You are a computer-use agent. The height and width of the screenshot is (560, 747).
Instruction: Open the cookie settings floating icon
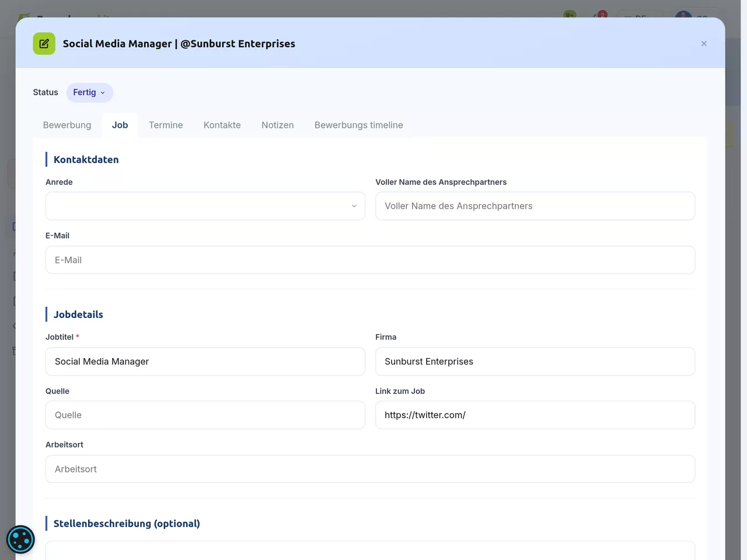(x=20, y=540)
